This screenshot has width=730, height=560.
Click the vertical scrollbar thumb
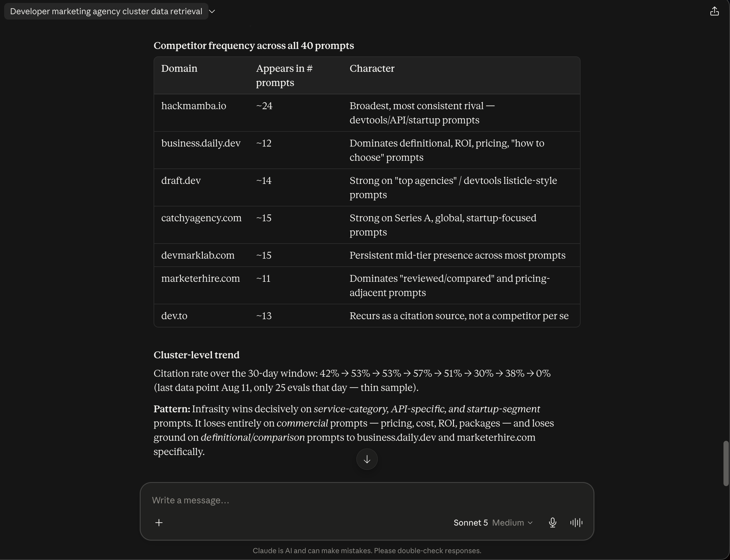[x=726, y=463]
